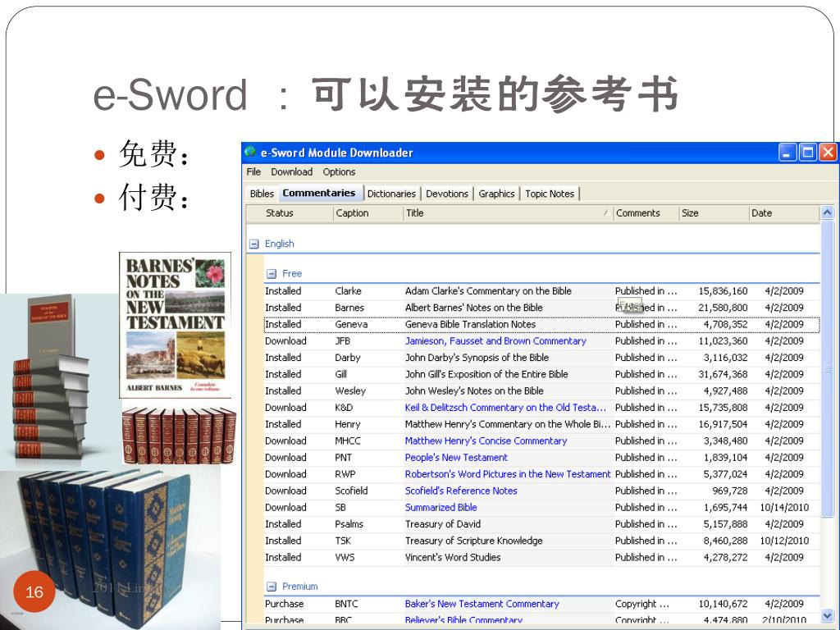Viewport: 840px width, 630px height.
Task: Click Matthew Henry's Concise Commentary link
Action: 486,441
